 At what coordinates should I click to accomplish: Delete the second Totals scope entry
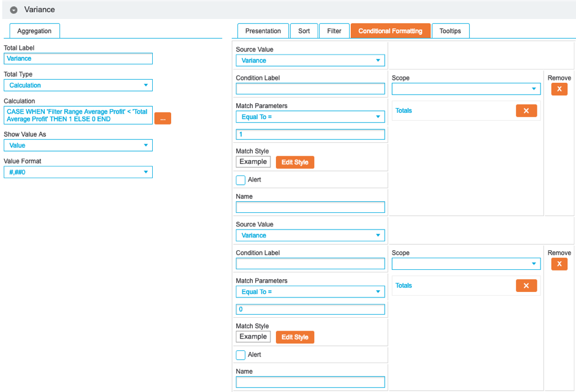[x=526, y=286]
